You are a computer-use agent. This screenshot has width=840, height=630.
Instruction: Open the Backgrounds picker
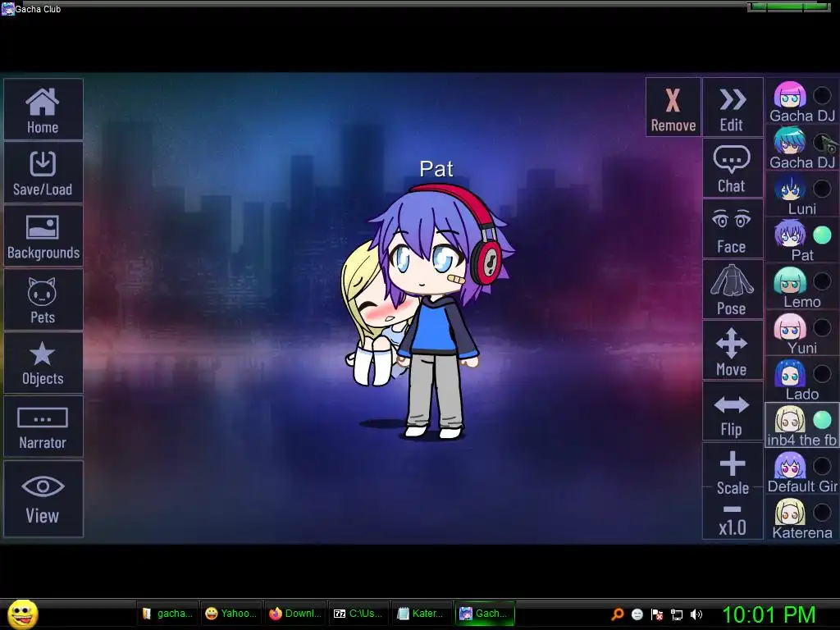[x=43, y=235]
